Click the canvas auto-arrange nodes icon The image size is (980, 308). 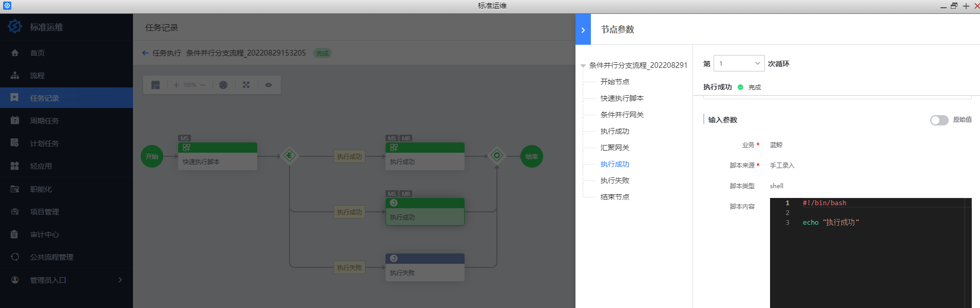[246, 85]
